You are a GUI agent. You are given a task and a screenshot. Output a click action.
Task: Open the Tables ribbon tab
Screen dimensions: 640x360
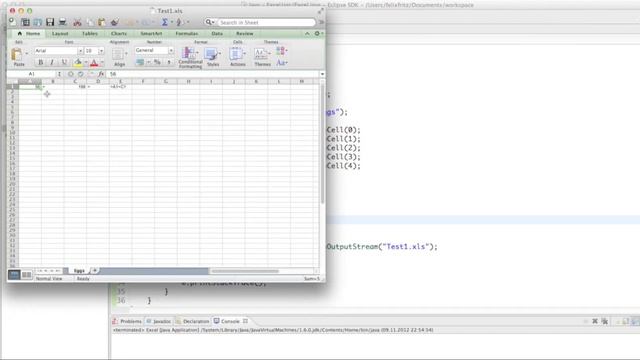click(x=90, y=33)
